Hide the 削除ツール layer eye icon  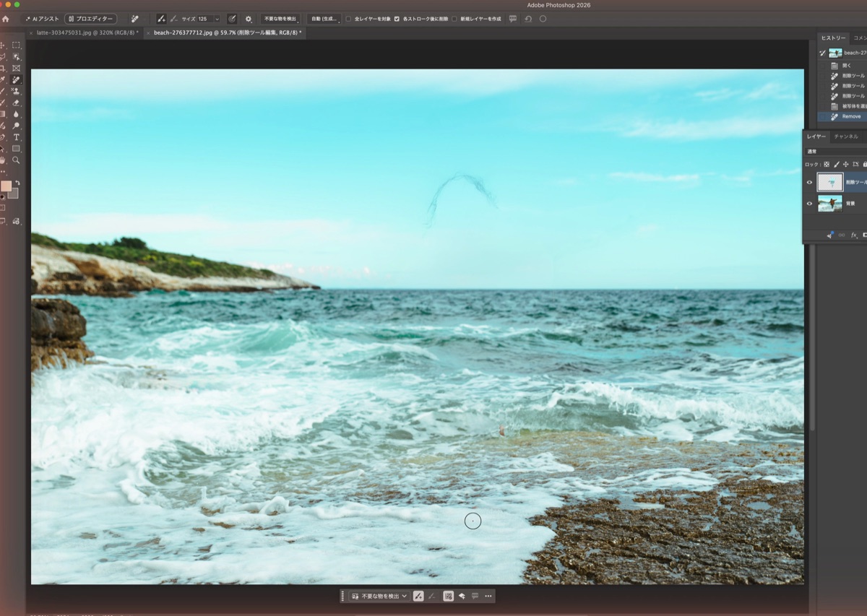(809, 182)
